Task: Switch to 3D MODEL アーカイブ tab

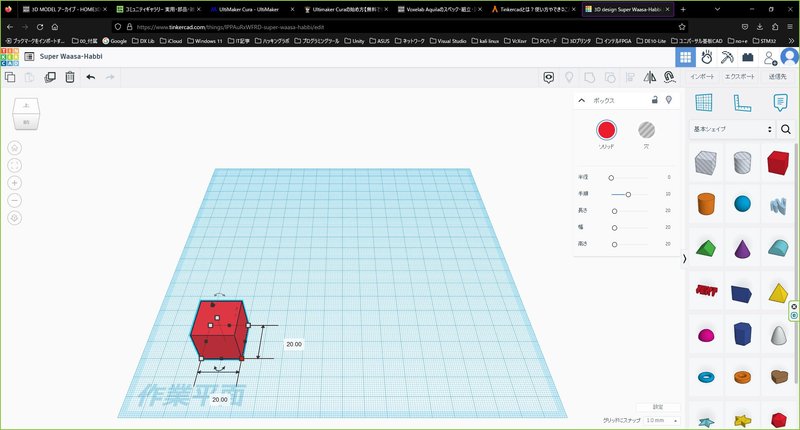Action: (65, 9)
